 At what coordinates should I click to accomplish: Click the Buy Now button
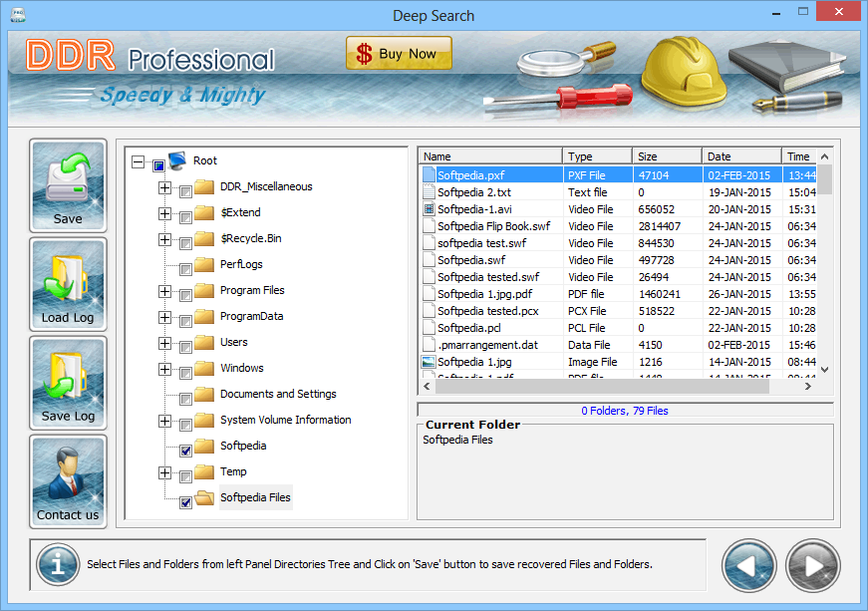(x=399, y=54)
